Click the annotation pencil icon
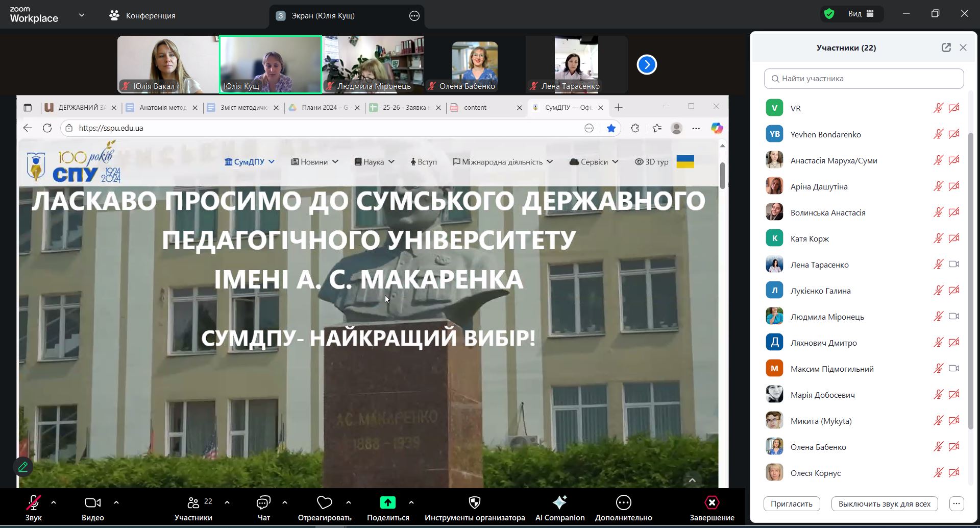 pyautogui.click(x=23, y=467)
